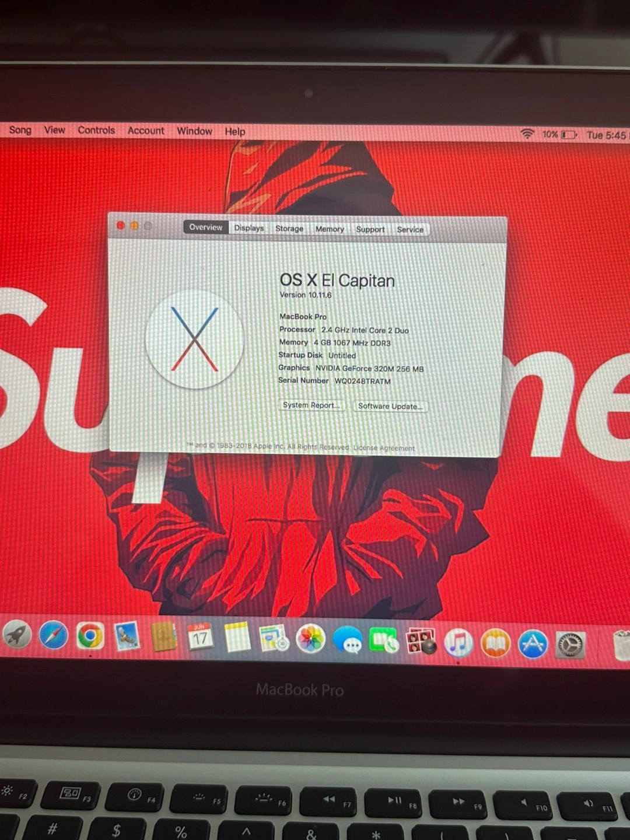Open the orange iBooks icon

point(495,643)
